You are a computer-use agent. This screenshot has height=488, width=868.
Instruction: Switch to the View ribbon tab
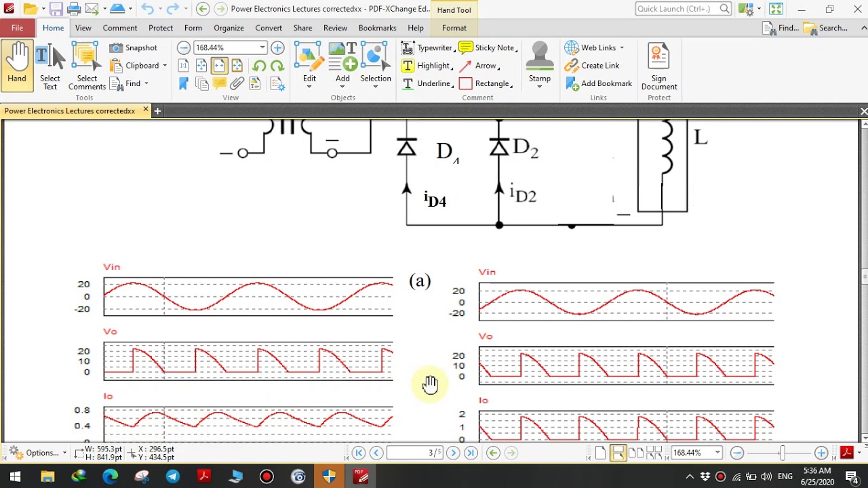pyautogui.click(x=83, y=28)
